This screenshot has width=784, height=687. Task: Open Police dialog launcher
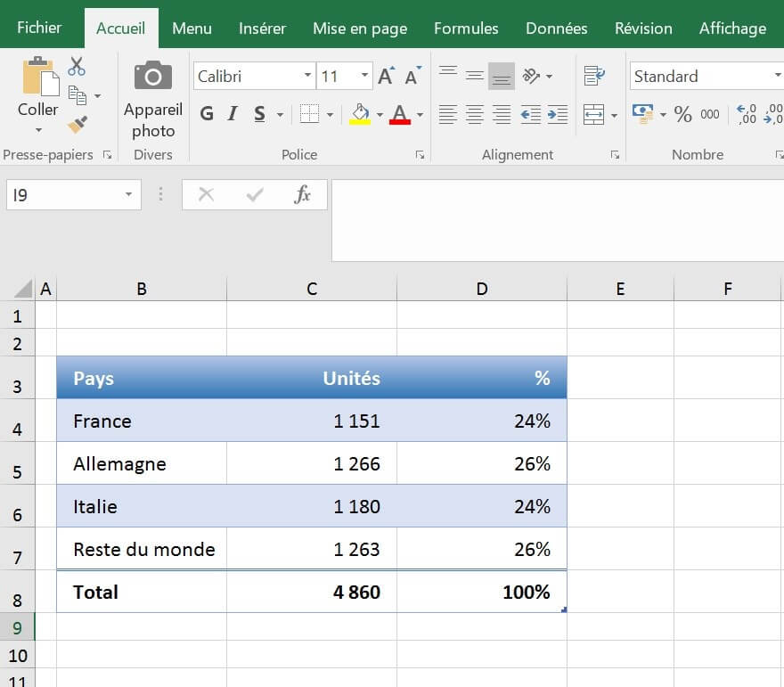pyautogui.click(x=420, y=155)
